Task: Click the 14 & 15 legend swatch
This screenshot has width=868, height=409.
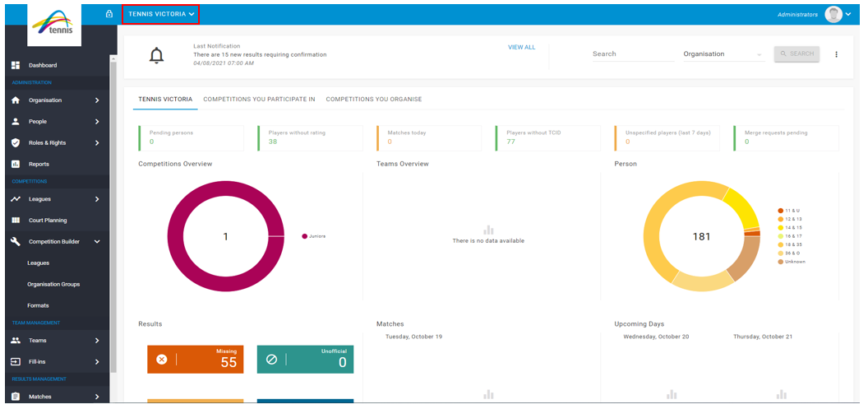Action: click(x=781, y=228)
